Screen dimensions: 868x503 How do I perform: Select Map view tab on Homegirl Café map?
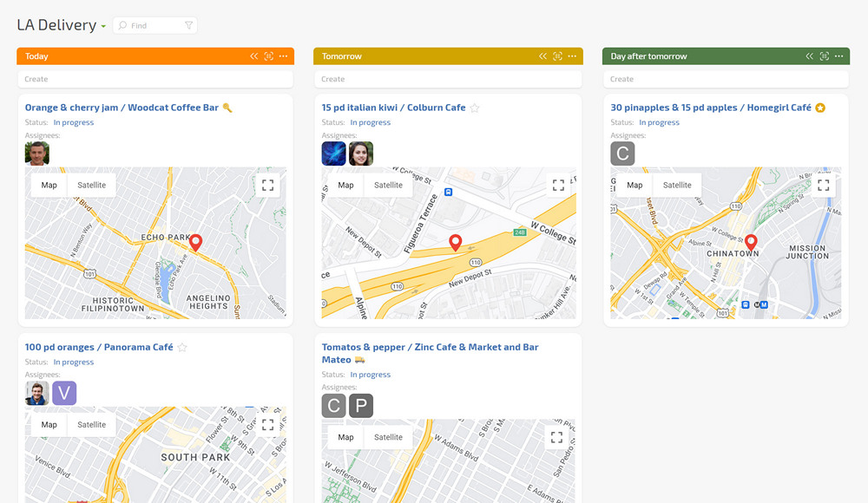pyautogui.click(x=635, y=185)
